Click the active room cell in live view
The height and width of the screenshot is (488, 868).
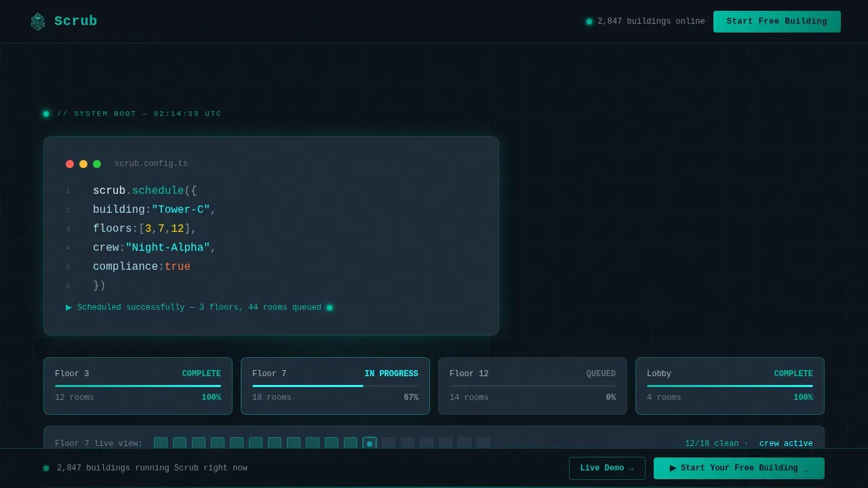370,443
